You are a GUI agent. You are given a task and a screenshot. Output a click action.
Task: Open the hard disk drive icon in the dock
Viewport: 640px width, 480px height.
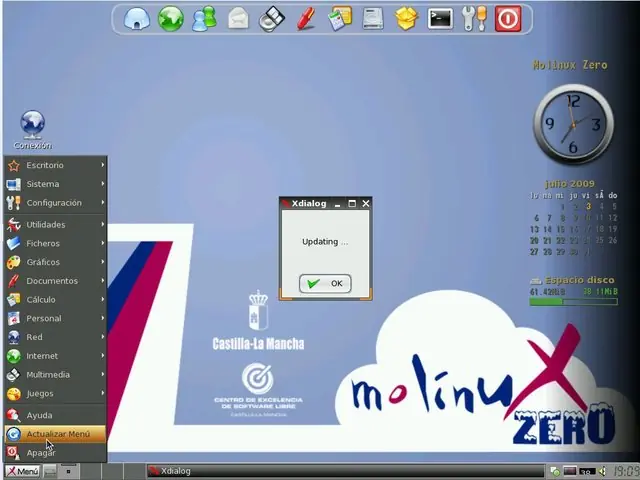coord(373,19)
